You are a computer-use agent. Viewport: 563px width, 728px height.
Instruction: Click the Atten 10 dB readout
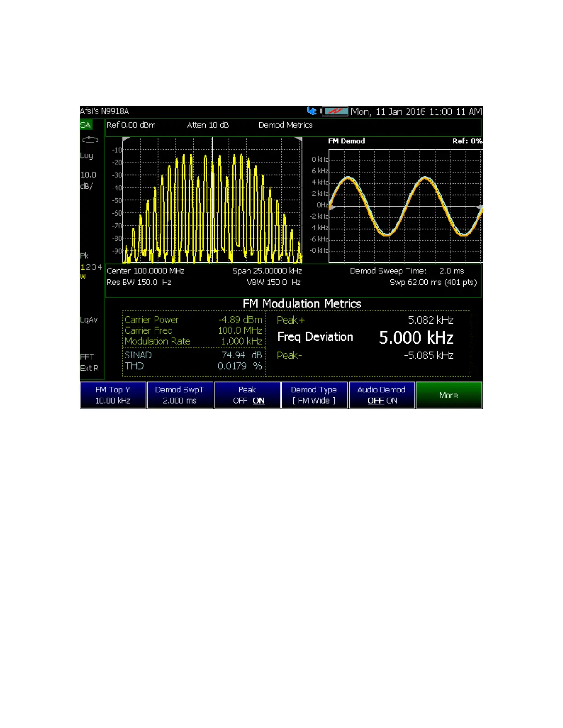(208, 125)
